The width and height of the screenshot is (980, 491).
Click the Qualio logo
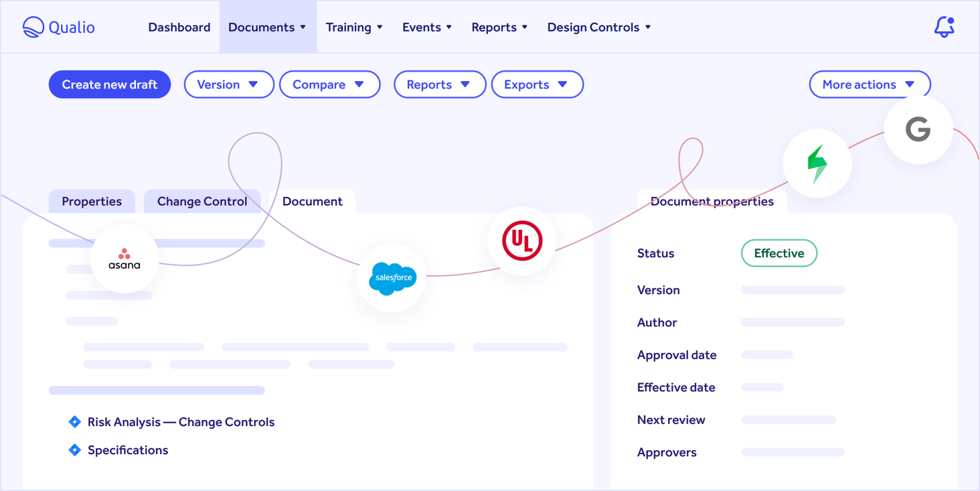[58, 27]
